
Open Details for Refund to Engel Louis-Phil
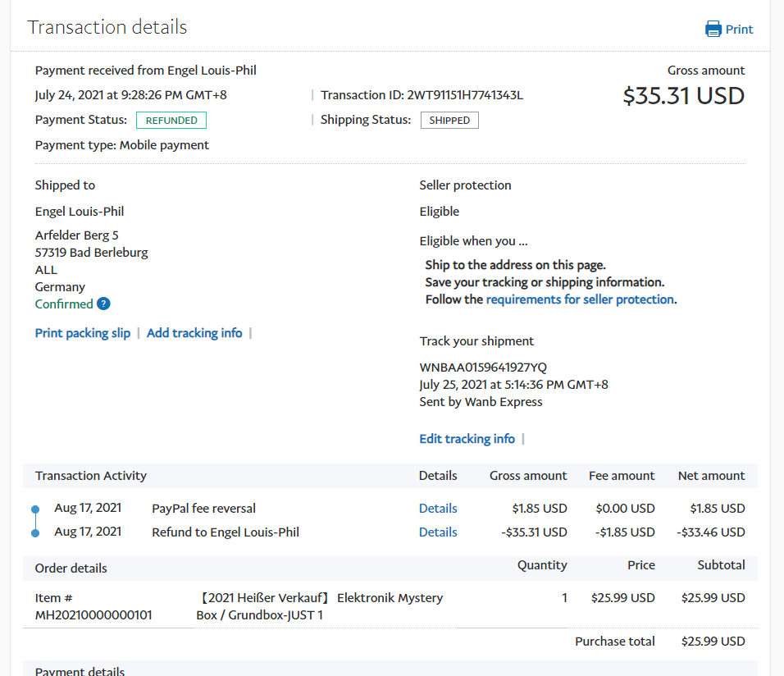(x=438, y=532)
